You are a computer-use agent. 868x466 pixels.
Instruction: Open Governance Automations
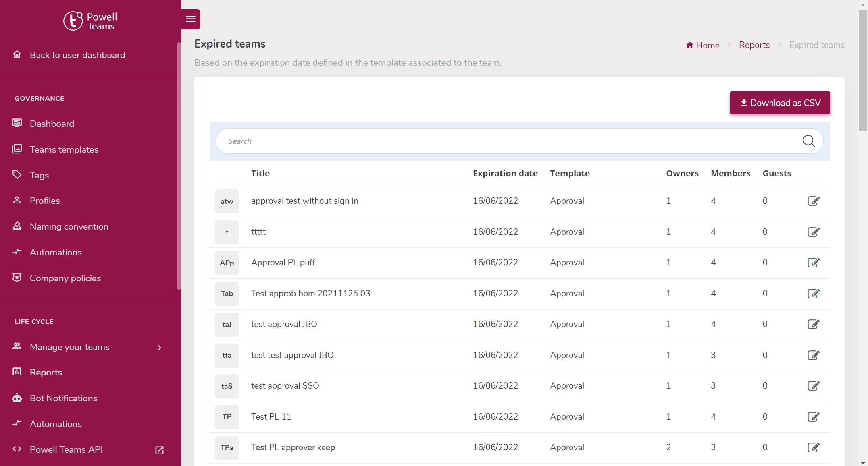tap(56, 252)
